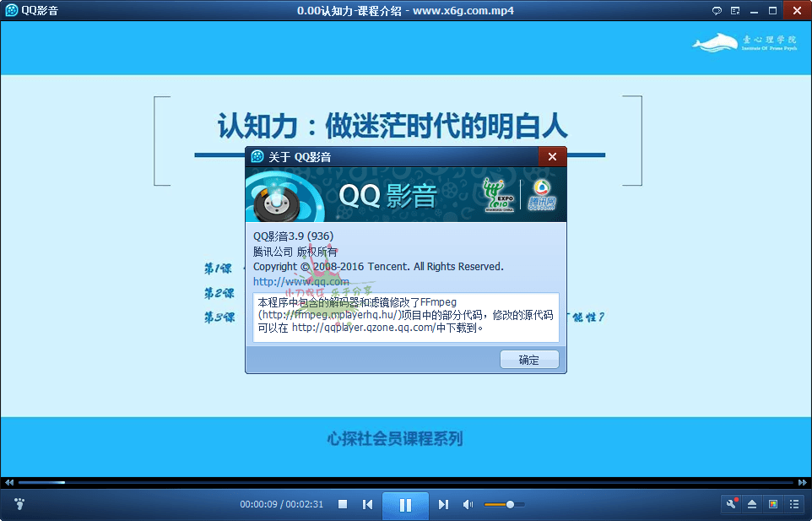Open the screenshot capture icon
This screenshot has height=521, width=812.
coord(772,504)
